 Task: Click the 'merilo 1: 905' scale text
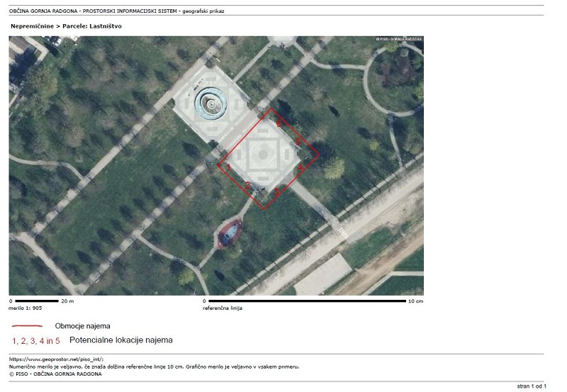coord(26,308)
